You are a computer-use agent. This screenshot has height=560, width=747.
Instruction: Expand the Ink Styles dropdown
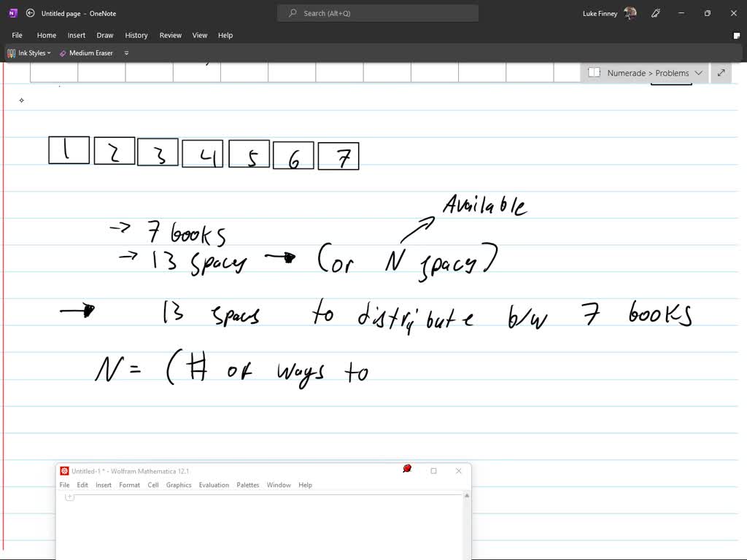tap(29, 52)
